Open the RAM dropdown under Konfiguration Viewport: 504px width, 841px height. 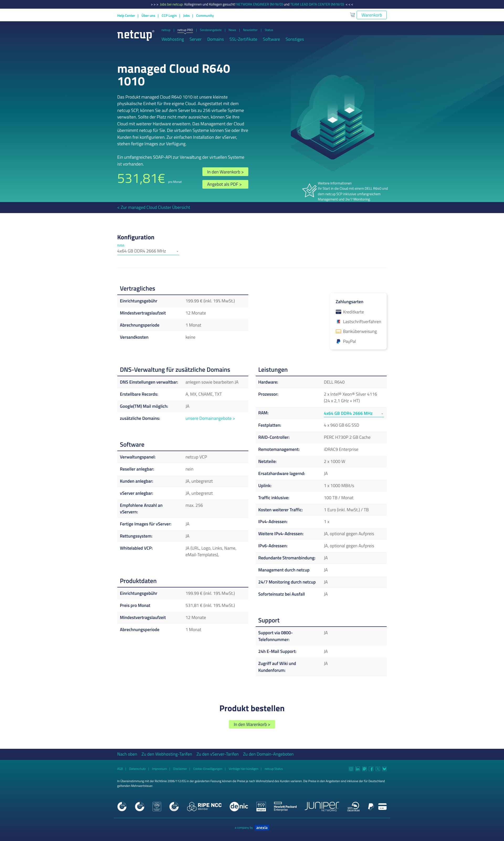coord(148,251)
